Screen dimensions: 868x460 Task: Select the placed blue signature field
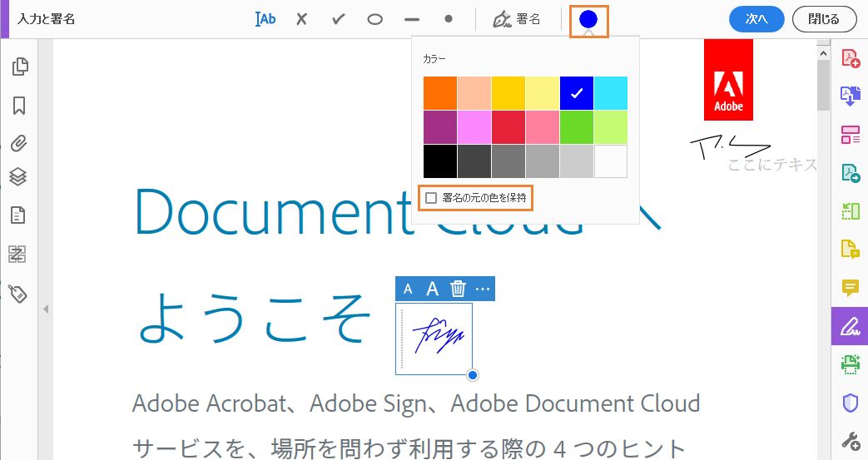click(x=434, y=339)
